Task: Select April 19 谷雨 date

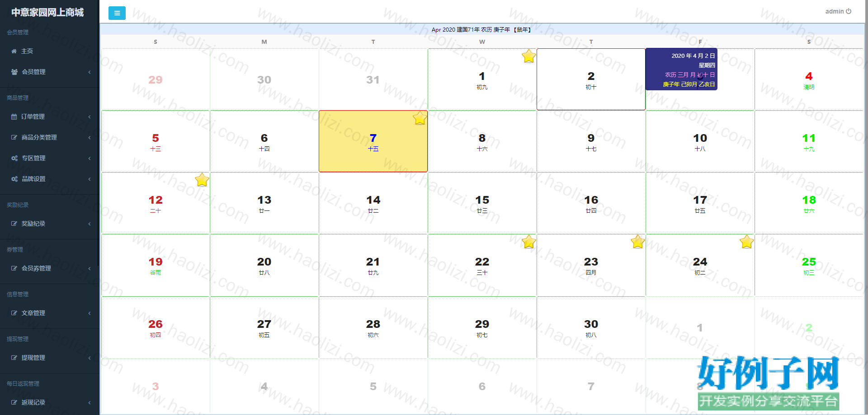Action: 156,265
